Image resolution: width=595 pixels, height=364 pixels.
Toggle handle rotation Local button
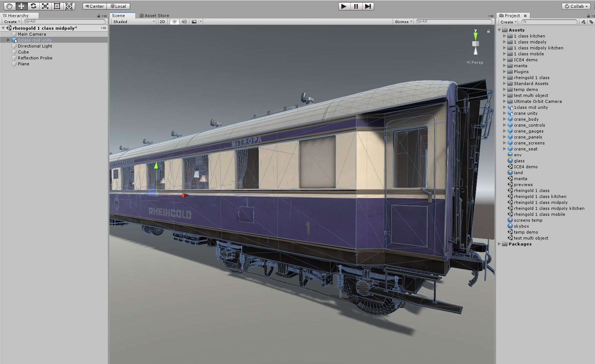coord(118,6)
